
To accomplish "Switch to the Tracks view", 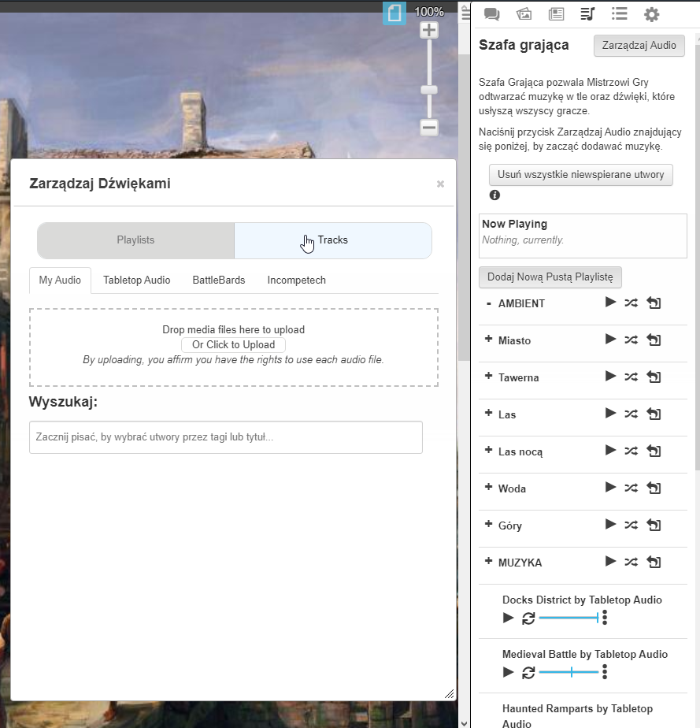I will (x=333, y=240).
